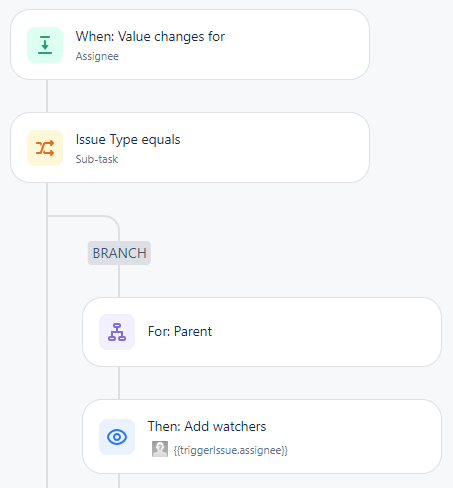Click the 'Issue Type equals' title text
This screenshot has width=453, height=488.
[x=128, y=139]
